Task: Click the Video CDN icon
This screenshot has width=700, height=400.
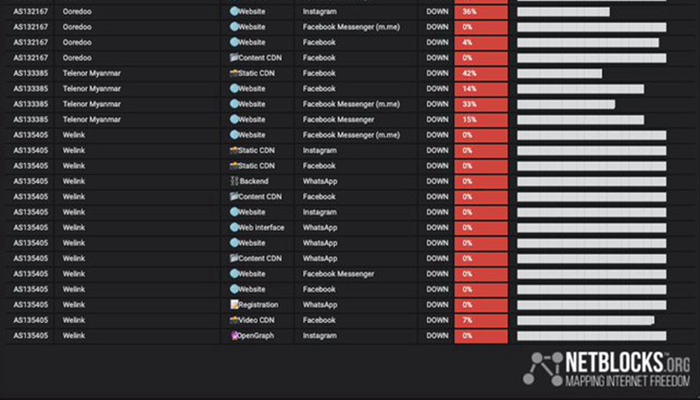Action: pyautogui.click(x=235, y=320)
